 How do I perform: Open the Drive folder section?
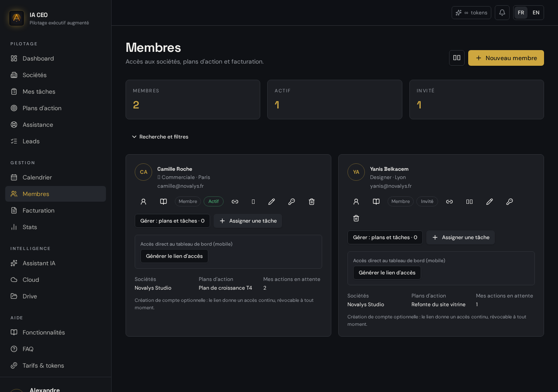(x=55, y=296)
